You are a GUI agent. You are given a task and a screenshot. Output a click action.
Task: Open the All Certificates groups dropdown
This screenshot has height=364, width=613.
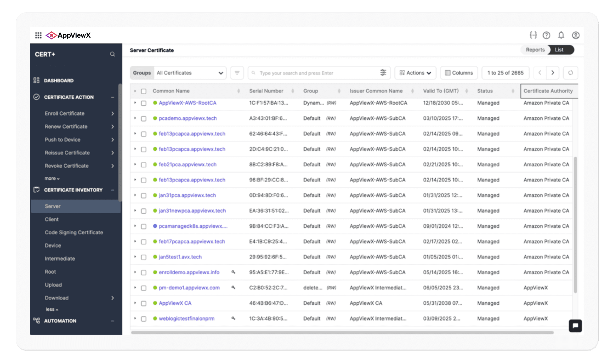point(190,73)
